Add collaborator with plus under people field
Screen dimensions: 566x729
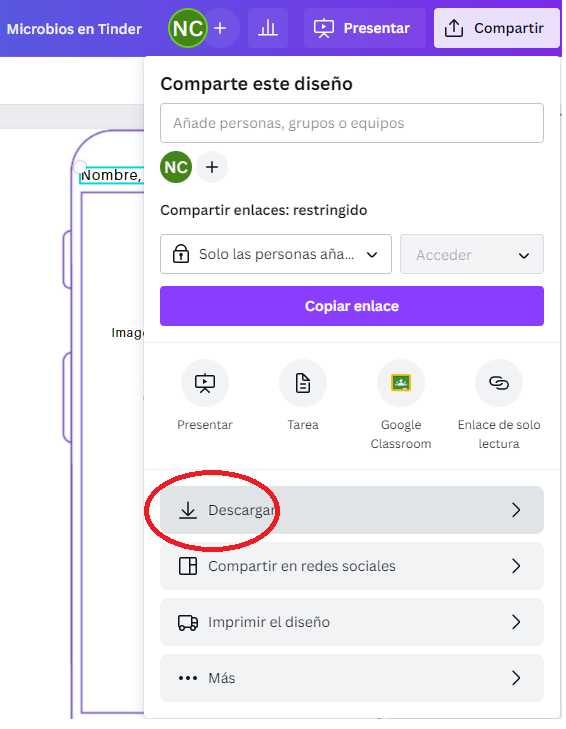tap(212, 167)
